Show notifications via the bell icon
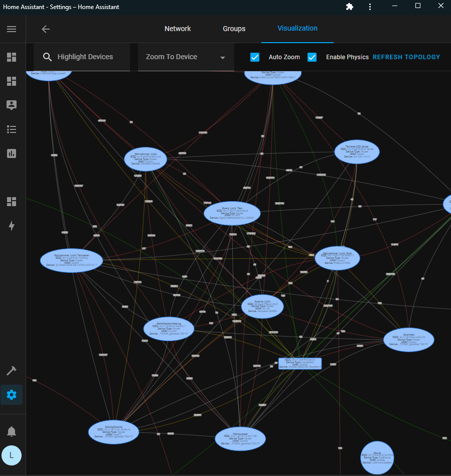 (12, 431)
